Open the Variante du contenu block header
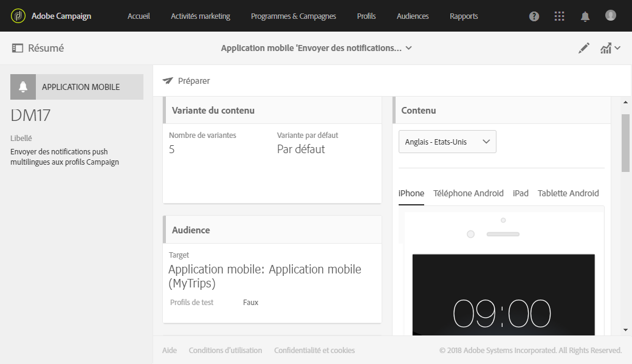 click(x=272, y=111)
